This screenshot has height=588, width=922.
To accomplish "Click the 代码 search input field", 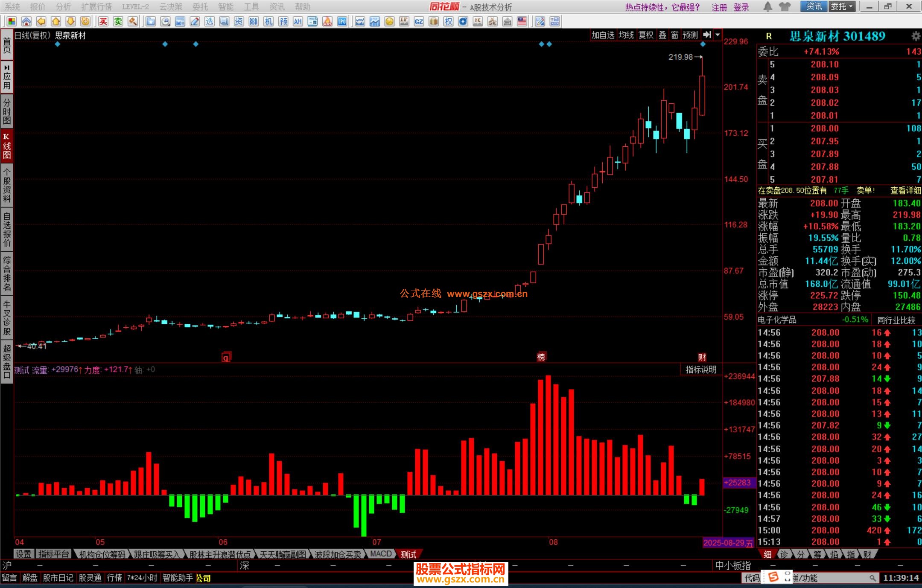I will 832,578.
